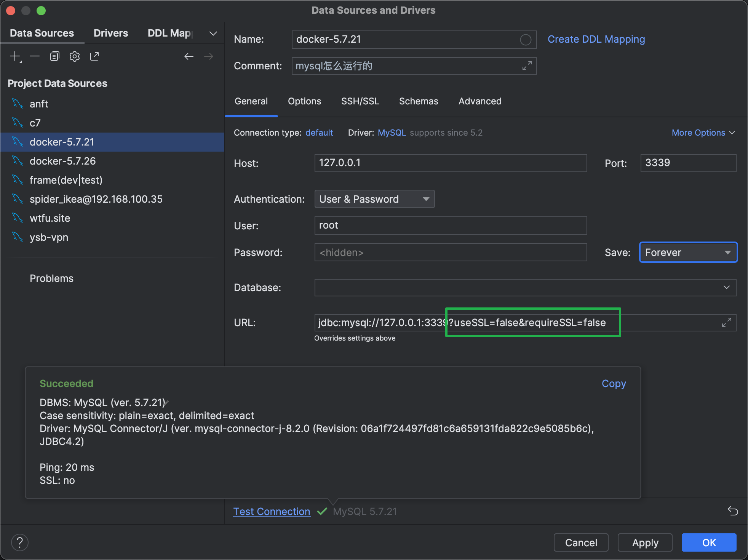Image resolution: width=748 pixels, height=560 pixels.
Task: Open the Save password dropdown
Action: point(688,253)
